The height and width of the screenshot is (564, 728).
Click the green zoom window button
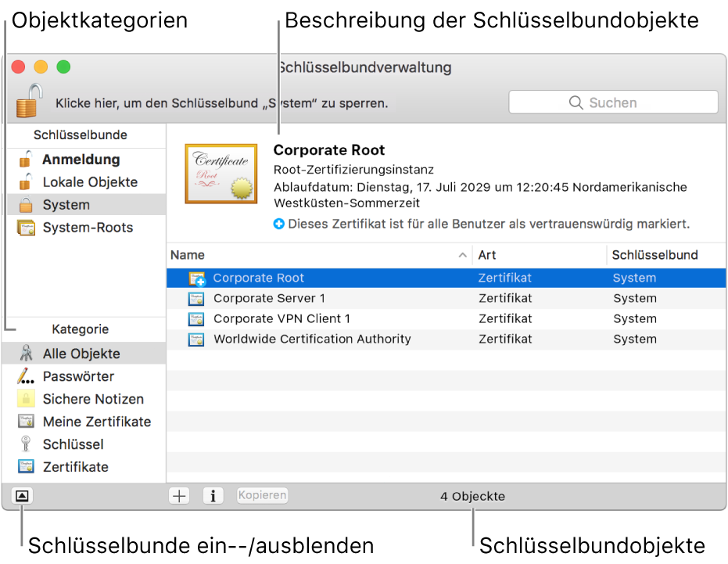click(63, 67)
